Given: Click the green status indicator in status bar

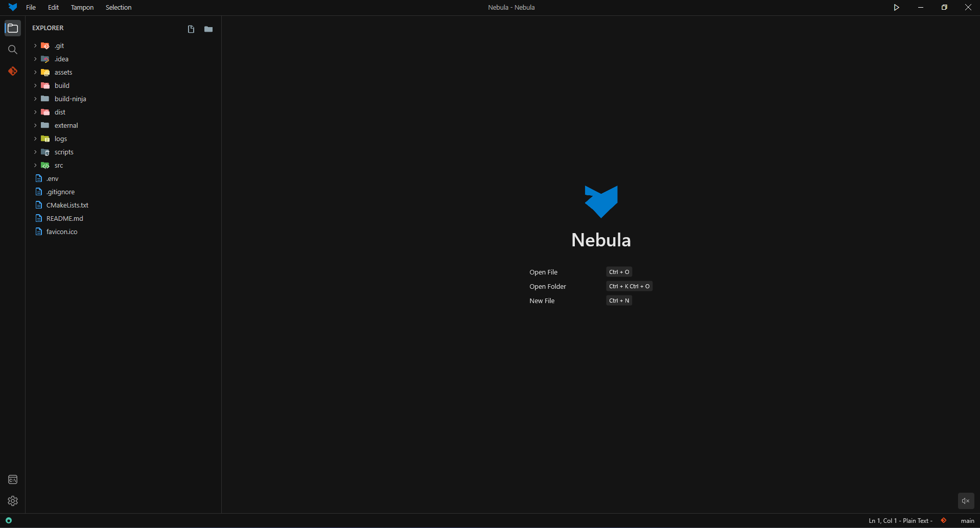Looking at the screenshot, I should (9, 520).
